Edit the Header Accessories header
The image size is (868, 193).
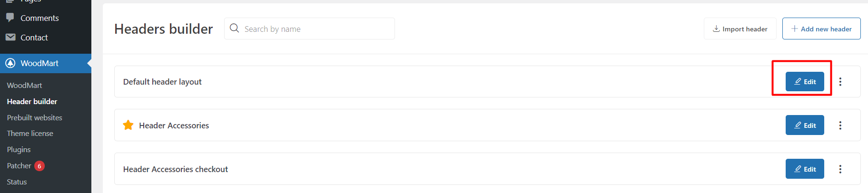pos(805,125)
